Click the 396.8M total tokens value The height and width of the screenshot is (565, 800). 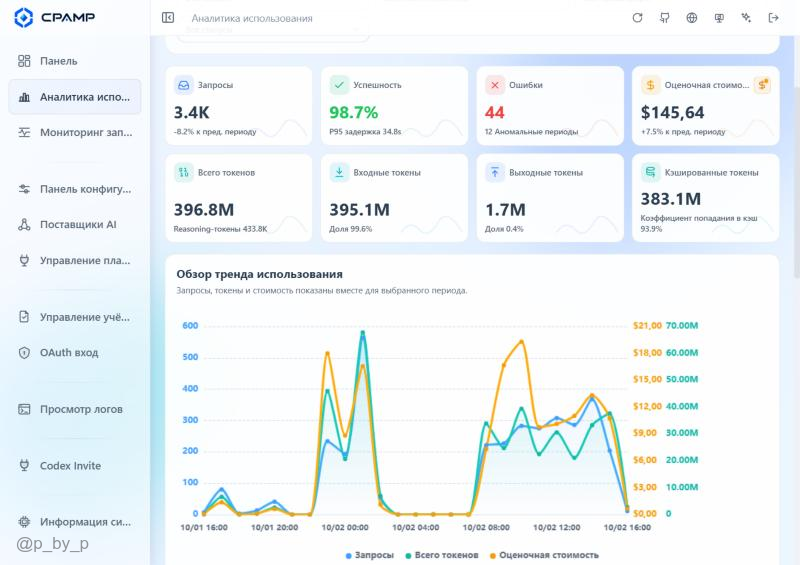pos(204,210)
